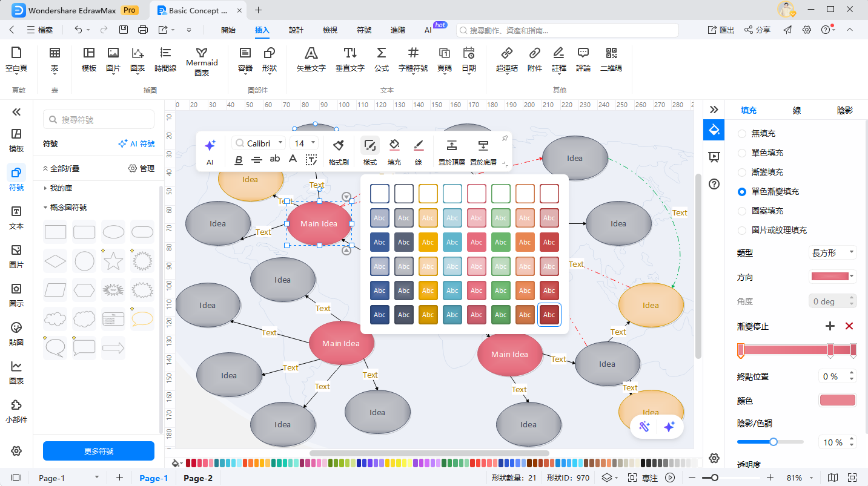Switch to the Design (設計) ribbon tab

[x=296, y=30]
